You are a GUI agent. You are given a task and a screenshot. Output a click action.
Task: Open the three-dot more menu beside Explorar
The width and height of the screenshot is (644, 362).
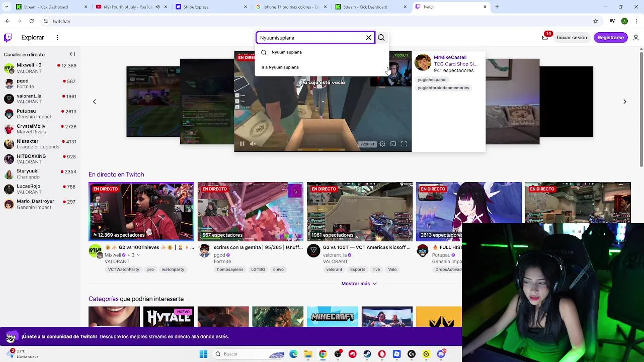click(57, 37)
